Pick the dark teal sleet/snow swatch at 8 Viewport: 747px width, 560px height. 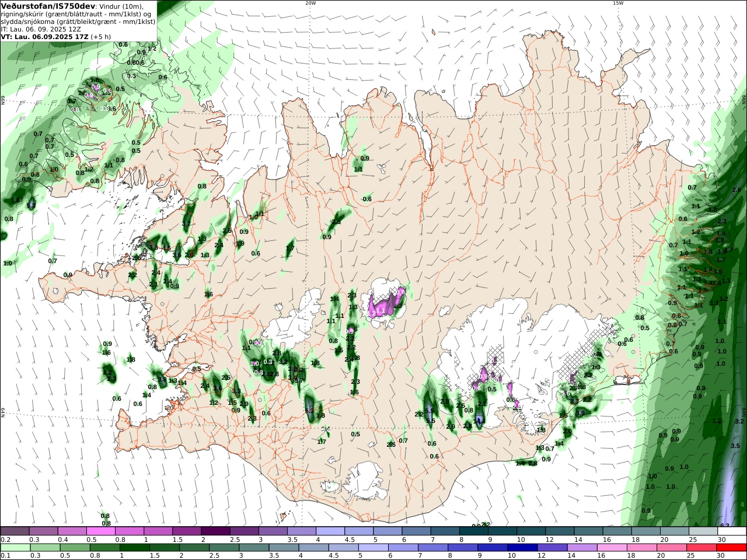(x=474, y=531)
